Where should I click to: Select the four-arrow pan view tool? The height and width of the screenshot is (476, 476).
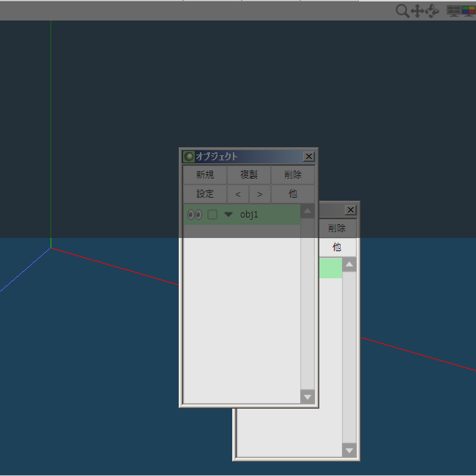tap(417, 11)
